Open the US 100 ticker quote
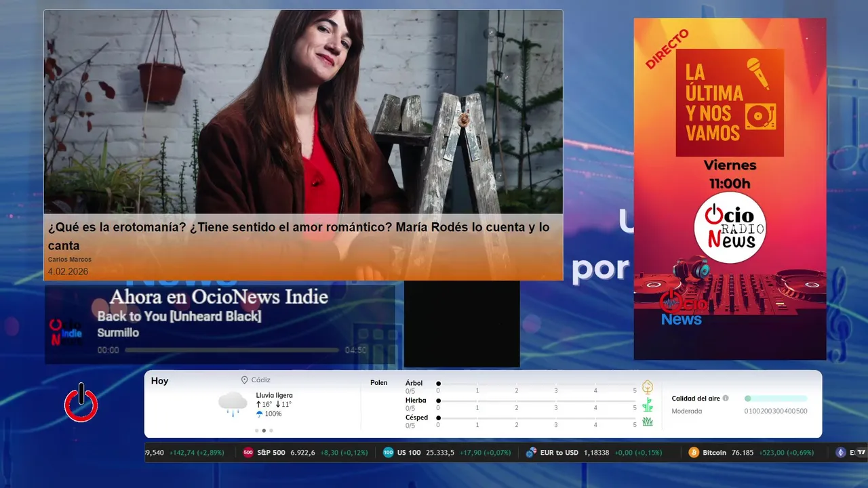The width and height of the screenshot is (868, 488). (447, 453)
